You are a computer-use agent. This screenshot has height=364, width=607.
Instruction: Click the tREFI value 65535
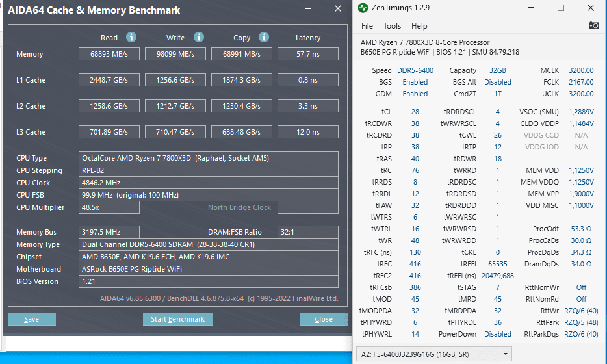[497, 264]
